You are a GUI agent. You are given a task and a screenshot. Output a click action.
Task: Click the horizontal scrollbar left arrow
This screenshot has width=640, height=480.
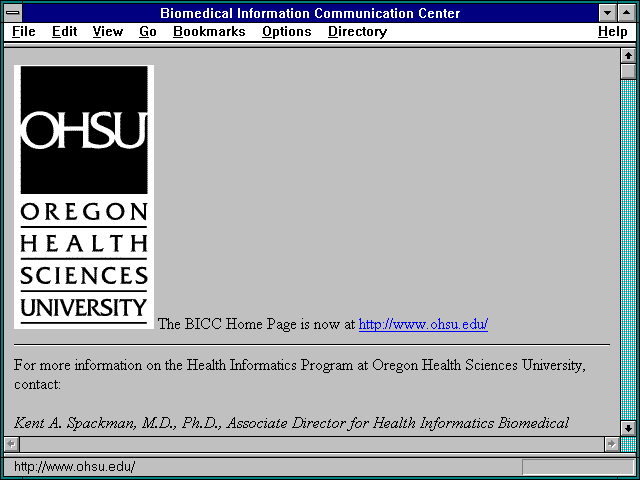(x=11, y=444)
